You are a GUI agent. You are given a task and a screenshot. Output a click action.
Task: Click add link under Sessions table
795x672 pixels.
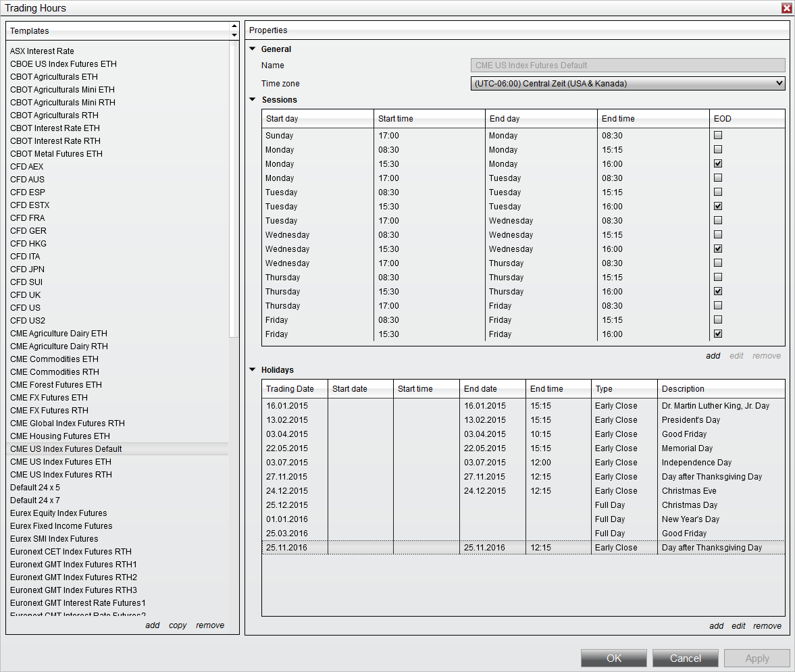pyautogui.click(x=713, y=356)
